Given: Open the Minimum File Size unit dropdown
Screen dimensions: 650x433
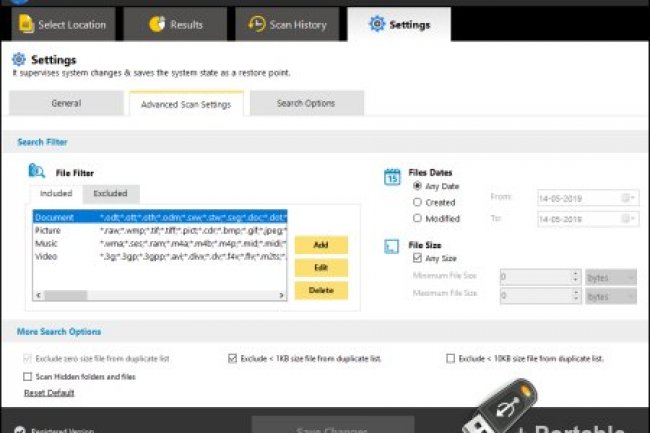Looking at the screenshot, I should [611, 277].
